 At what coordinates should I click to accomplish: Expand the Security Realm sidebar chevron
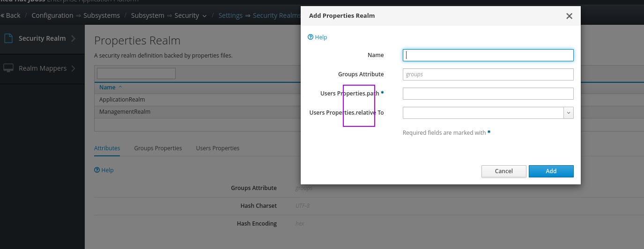(x=73, y=38)
